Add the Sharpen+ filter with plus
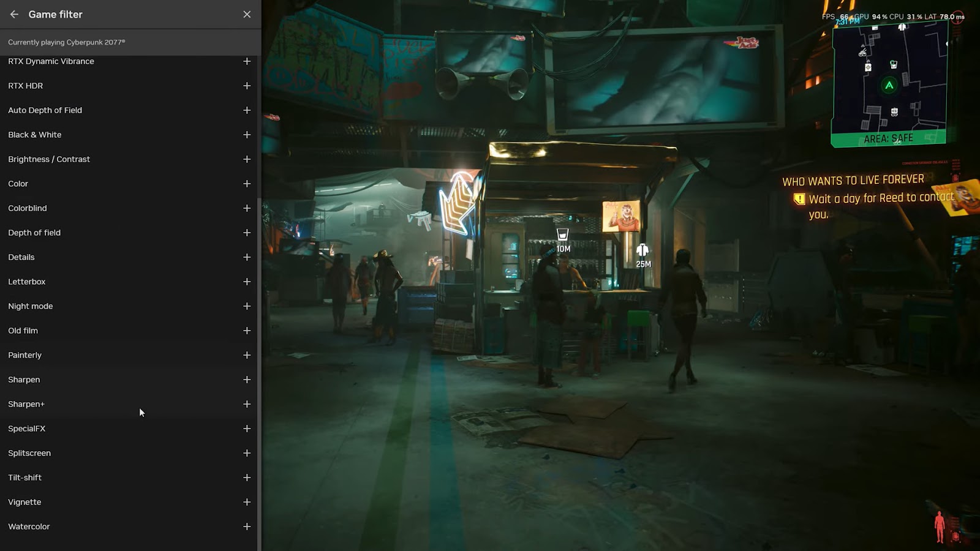This screenshot has width=980, height=551. click(x=247, y=404)
